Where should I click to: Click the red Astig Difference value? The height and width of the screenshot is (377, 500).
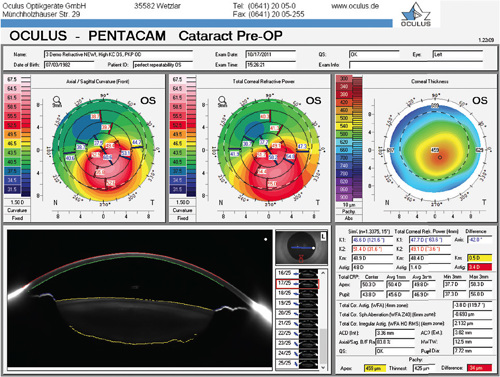pyautogui.click(x=480, y=267)
